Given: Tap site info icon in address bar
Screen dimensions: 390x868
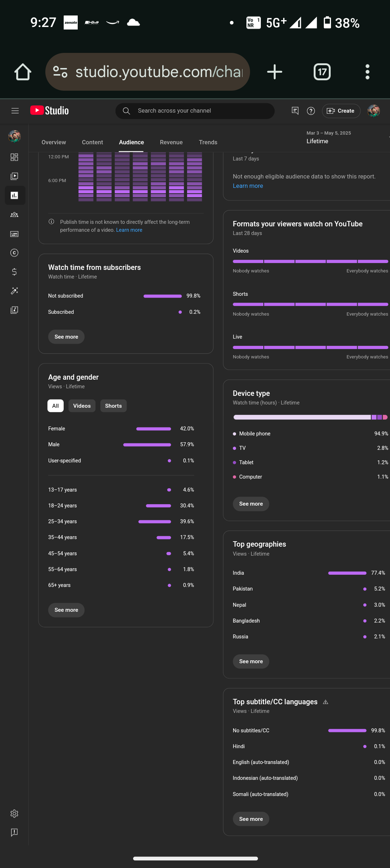Looking at the screenshot, I should click(x=60, y=72).
